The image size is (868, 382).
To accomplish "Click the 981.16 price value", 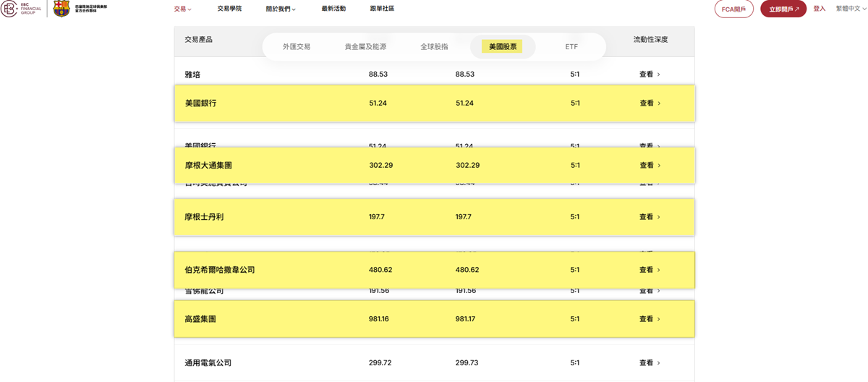I will coord(378,319).
